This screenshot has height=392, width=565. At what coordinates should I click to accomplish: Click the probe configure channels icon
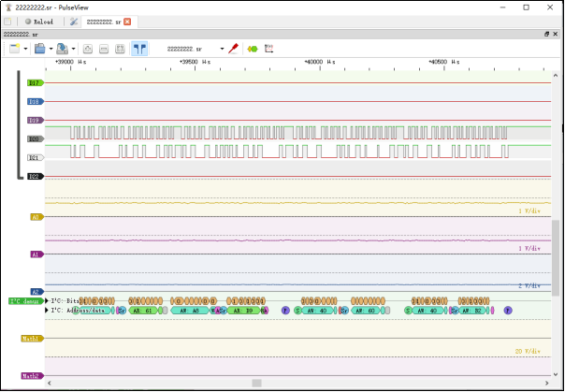point(234,49)
